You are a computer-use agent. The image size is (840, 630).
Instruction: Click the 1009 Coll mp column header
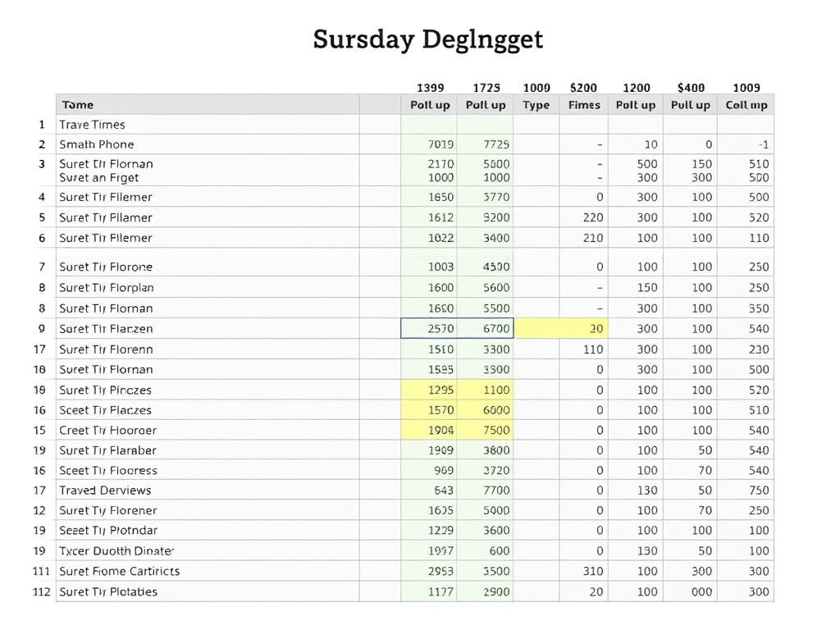746,105
